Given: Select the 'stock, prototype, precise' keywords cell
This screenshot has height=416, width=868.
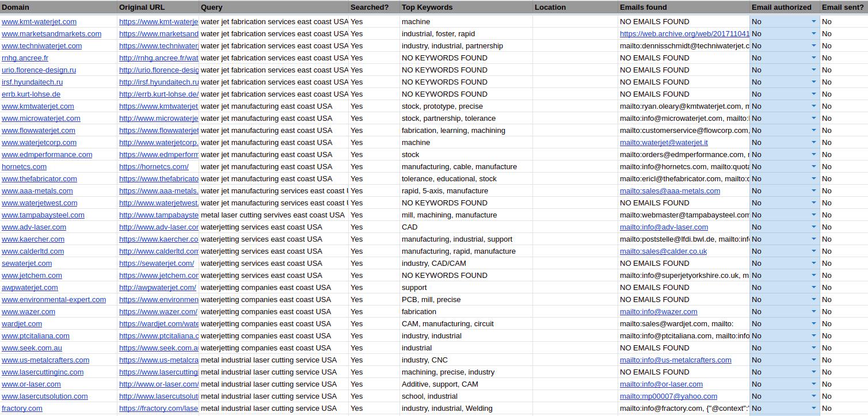Looking at the screenshot, I should (x=466, y=106).
